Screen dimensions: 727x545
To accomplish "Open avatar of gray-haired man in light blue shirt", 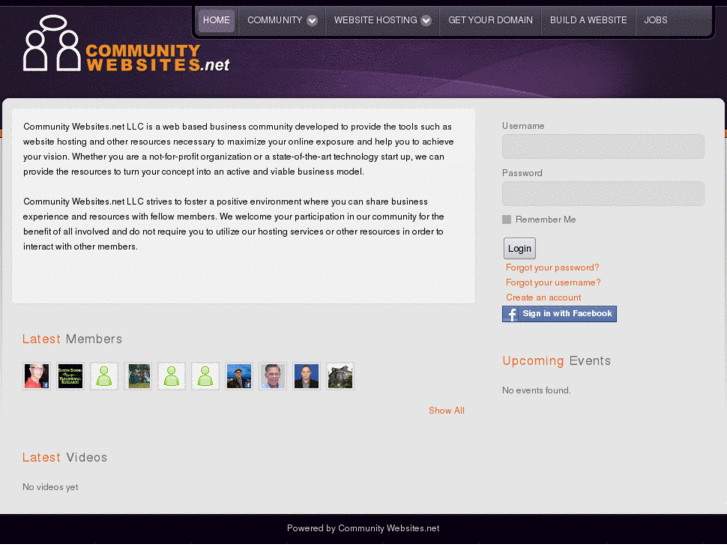I will coord(273,376).
